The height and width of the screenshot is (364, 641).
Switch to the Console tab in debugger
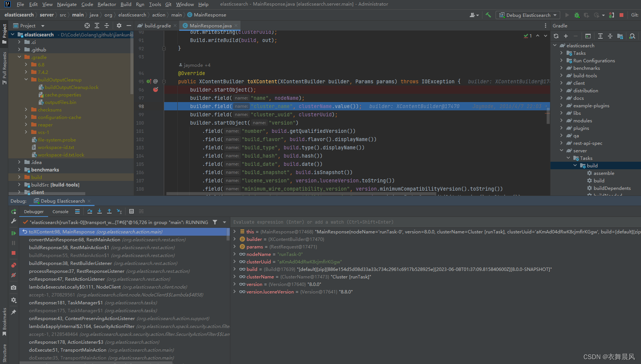pos(60,212)
